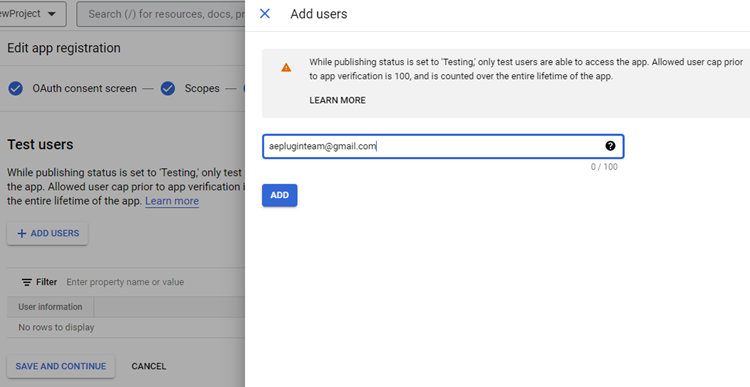Close the Add users panel
This screenshot has height=387, width=750.
[x=265, y=14]
